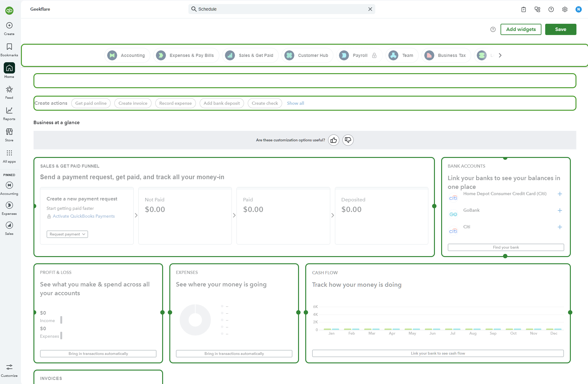Select the locked Payroll tab
Viewport: 588px width, 384px height.
[x=359, y=55]
